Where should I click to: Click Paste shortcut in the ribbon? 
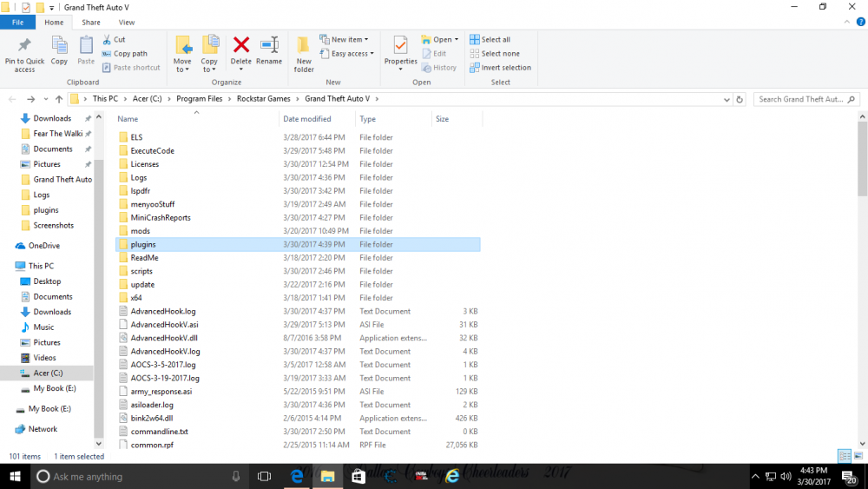click(131, 68)
